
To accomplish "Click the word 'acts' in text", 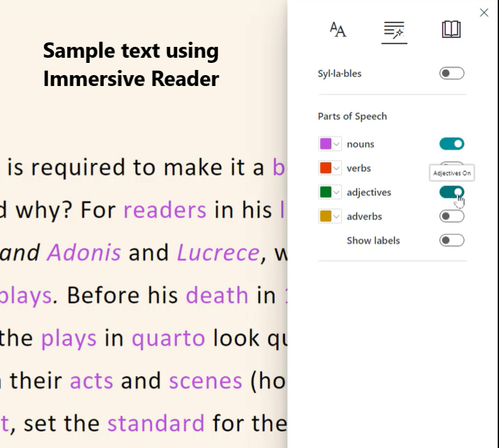I will (92, 381).
